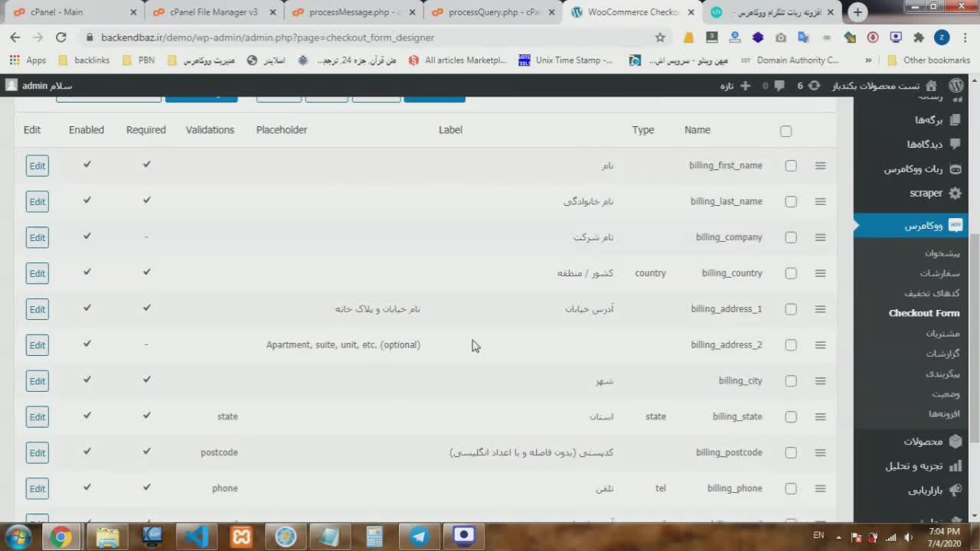Bookmark this page with the star icon
Screen dimensions: 980x551
(x=660, y=37)
